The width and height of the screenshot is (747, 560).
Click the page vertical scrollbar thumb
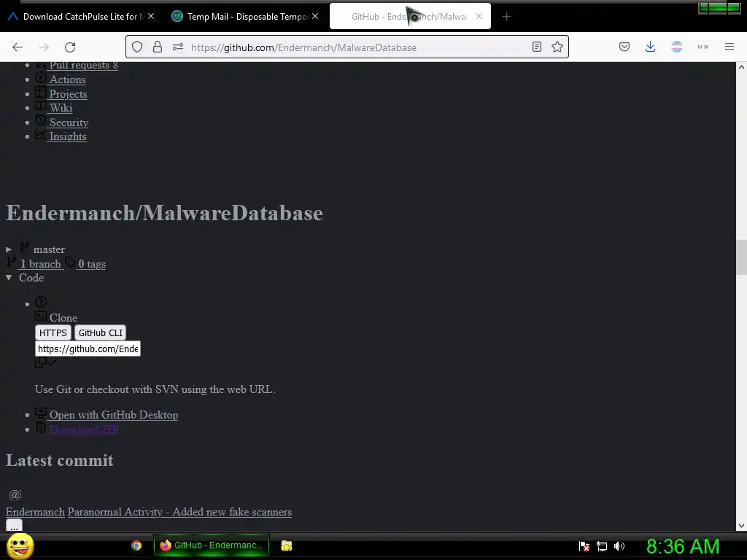coord(741,257)
